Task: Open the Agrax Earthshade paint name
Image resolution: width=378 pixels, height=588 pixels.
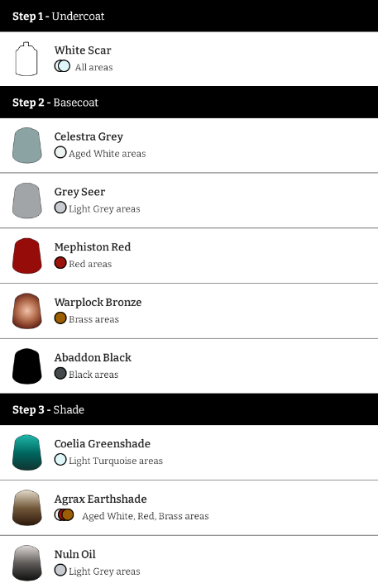Action: [x=101, y=499]
